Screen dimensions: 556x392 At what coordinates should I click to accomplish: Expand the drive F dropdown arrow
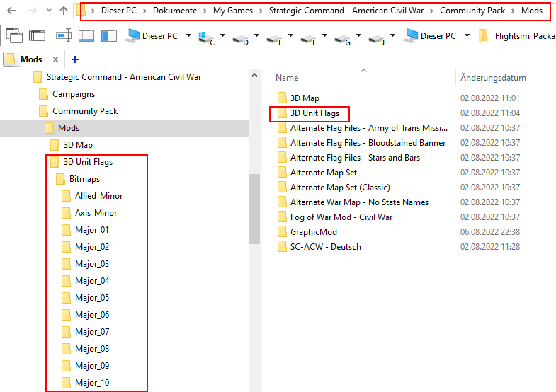point(324,35)
